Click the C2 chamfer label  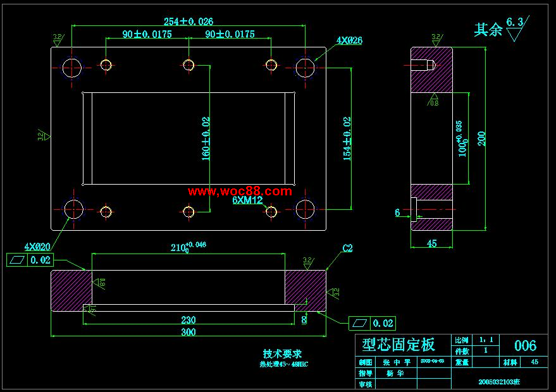click(347, 248)
